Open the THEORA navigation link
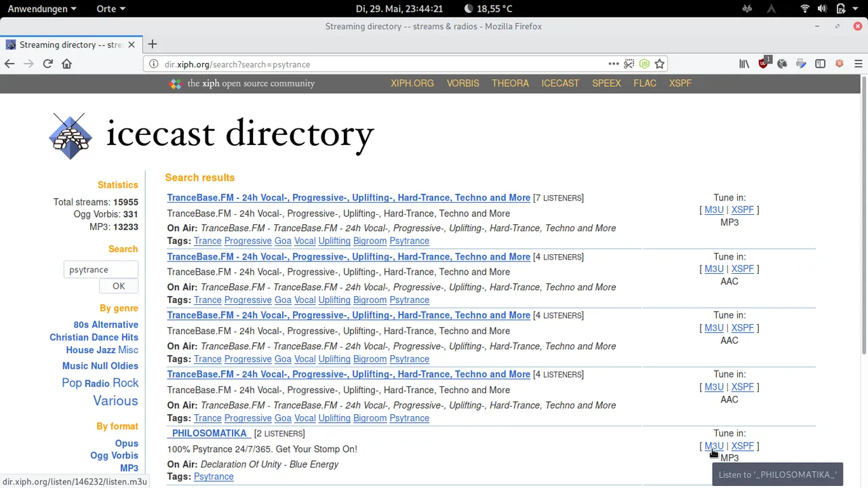The width and height of the screenshot is (868, 488). [510, 83]
